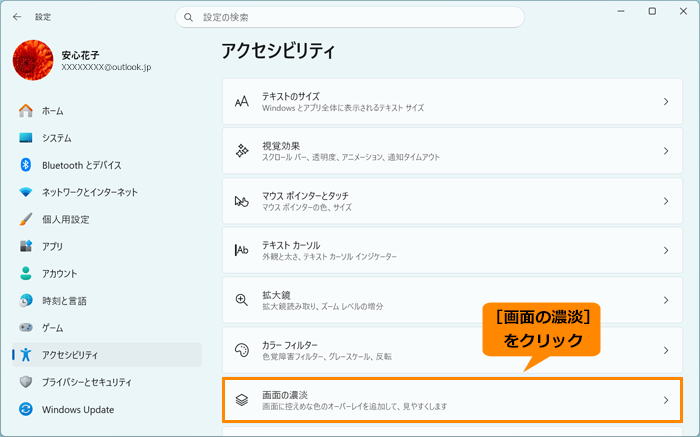Click the アプリ apps icon
Image resolution: width=700 pixels, height=437 pixels.
(x=26, y=246)
